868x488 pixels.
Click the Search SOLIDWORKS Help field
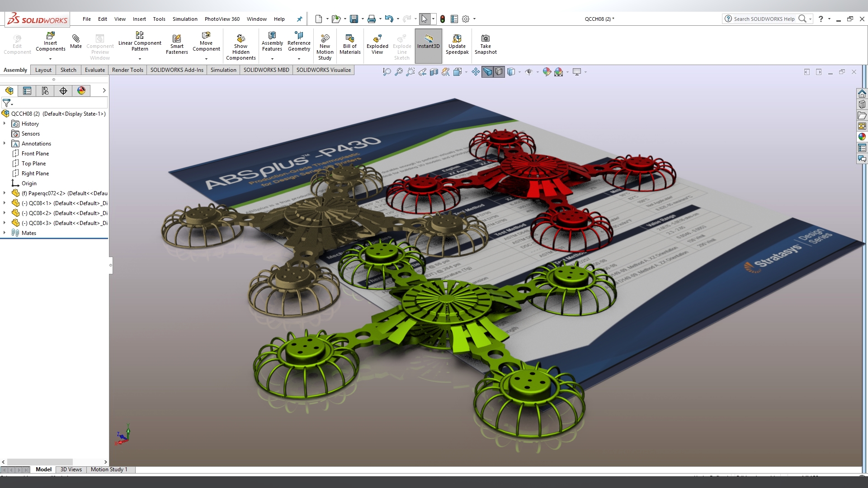(x=764, y=19)
